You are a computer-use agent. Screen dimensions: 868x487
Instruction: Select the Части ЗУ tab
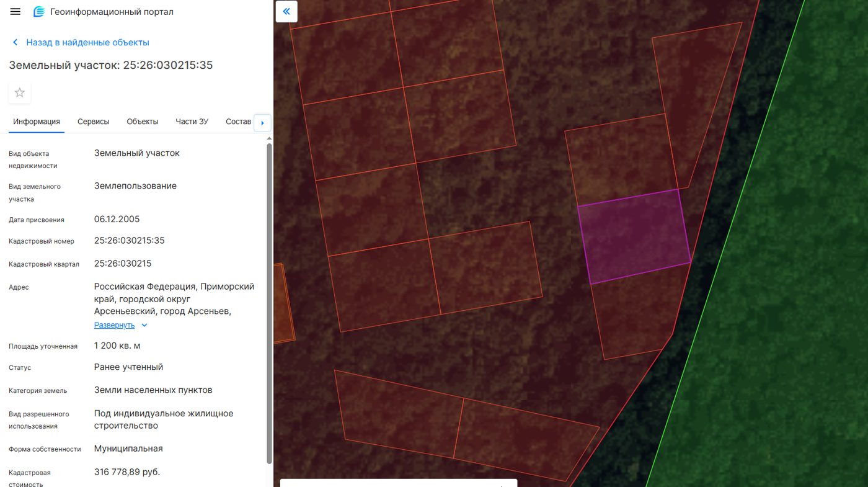pyautogui.click(x=192, y=122)
